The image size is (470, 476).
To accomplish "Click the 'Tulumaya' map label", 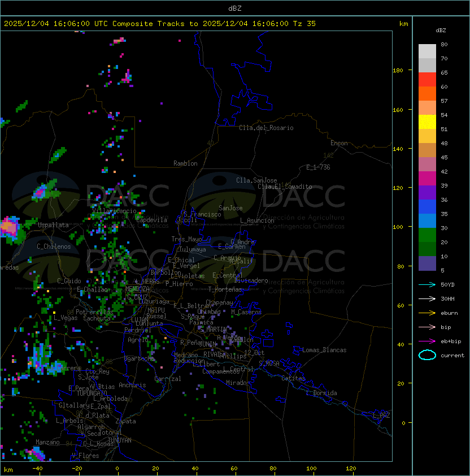I will click(x=193, y=249).
